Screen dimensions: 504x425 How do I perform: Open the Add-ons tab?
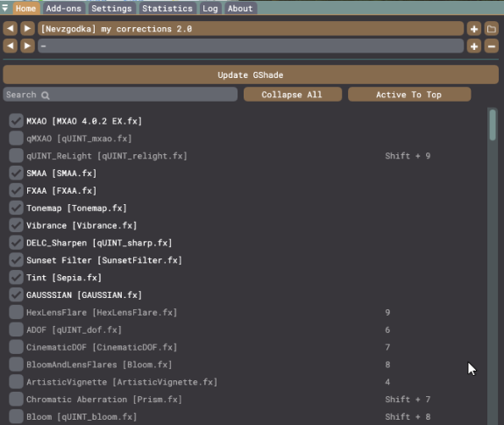pyautogui.click(x=64, y=9)
